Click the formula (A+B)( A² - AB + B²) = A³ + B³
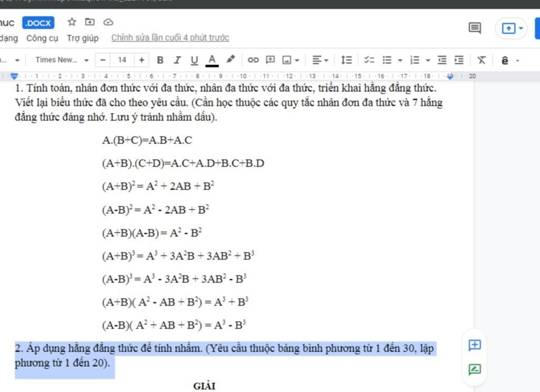The height and width of the screenshot is (392, 540). 175,302
